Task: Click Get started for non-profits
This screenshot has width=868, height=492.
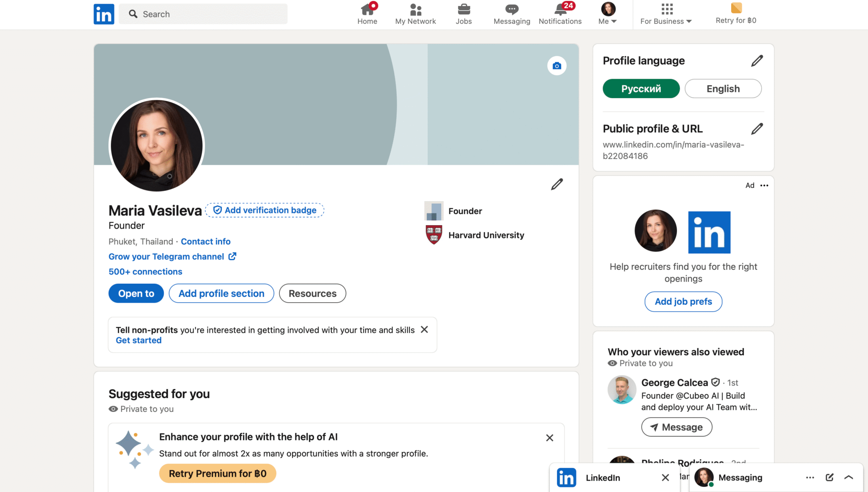Action: [139, 340]
